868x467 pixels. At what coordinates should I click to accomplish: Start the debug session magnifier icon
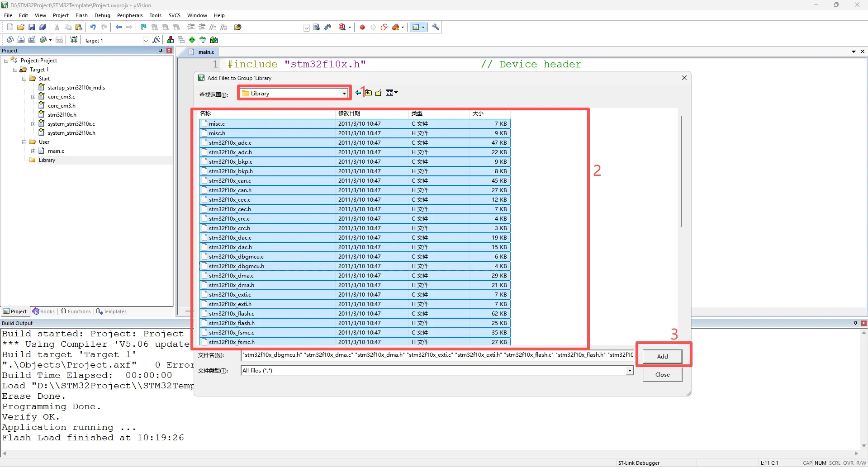click(x=342, y=27)
